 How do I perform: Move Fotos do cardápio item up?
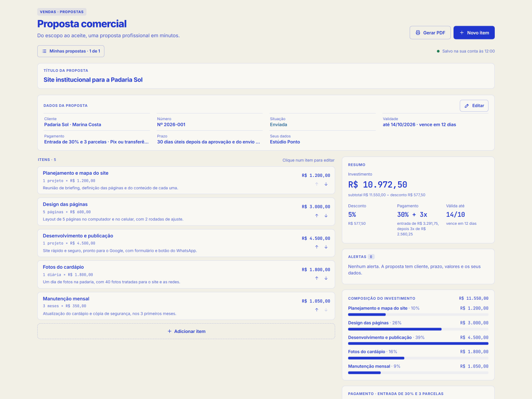tap(317, 278)
